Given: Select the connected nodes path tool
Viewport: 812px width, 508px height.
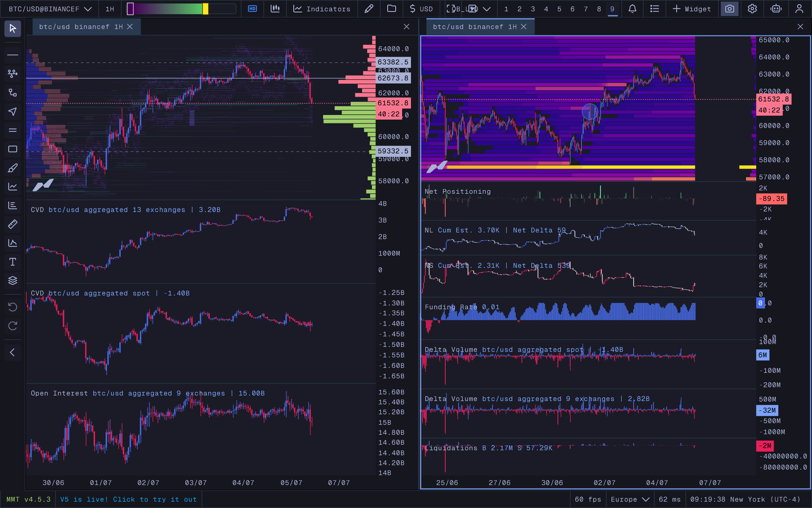Looking at the screenshot, I should tap(12, 92).
